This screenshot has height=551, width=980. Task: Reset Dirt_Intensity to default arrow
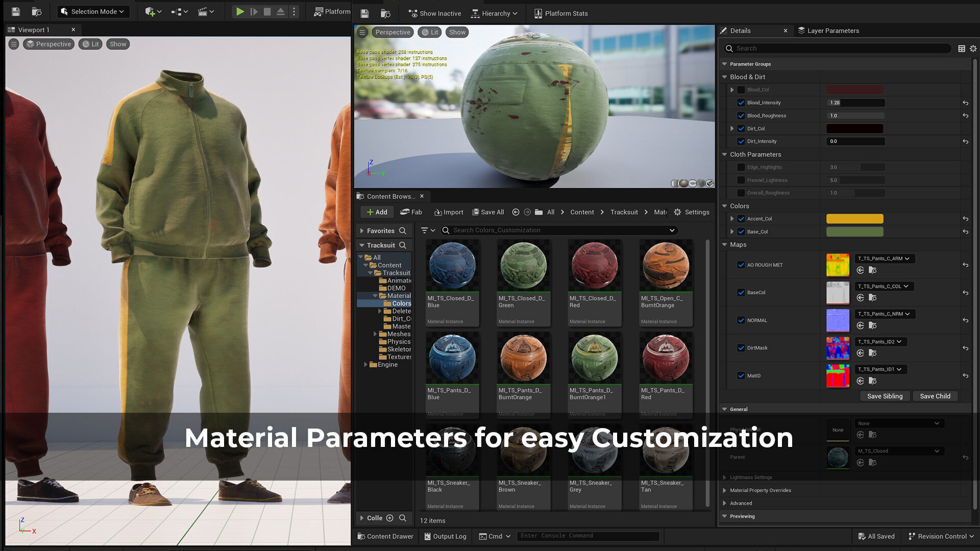point(966,142)
